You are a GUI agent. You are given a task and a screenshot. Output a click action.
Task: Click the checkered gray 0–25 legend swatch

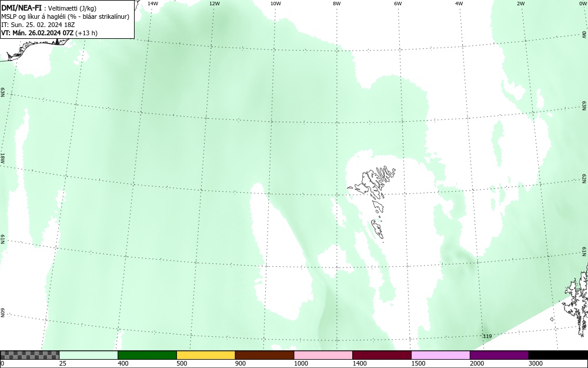point(29,355)
